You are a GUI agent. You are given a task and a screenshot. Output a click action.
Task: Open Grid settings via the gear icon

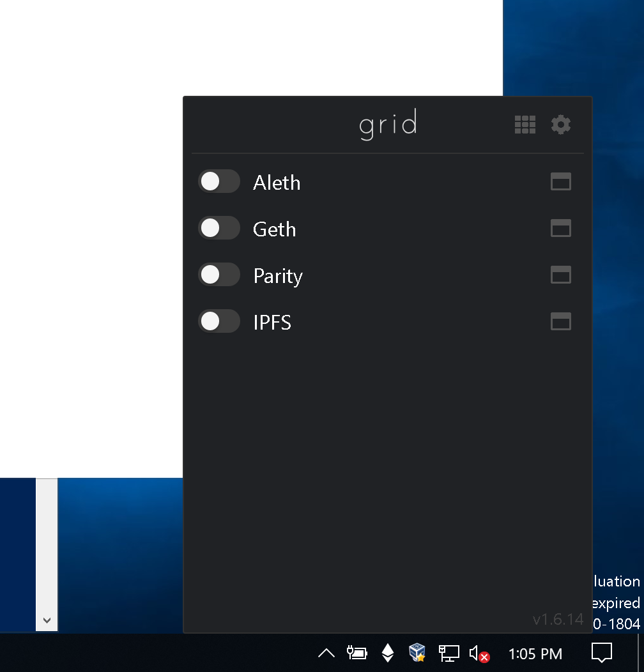[x=560, y=125]
